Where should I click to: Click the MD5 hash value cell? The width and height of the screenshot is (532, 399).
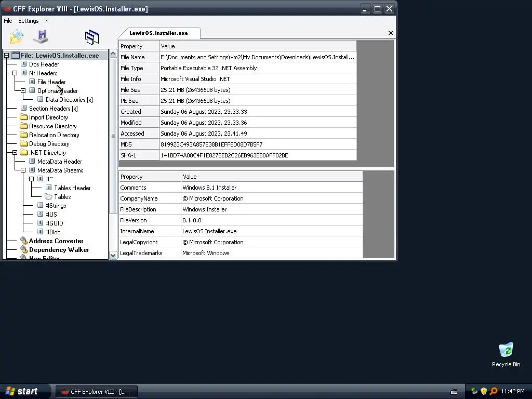258,144
